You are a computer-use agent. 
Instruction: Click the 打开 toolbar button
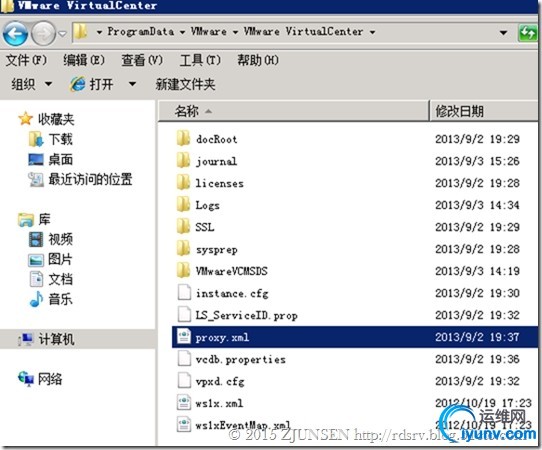click(92, 84)
